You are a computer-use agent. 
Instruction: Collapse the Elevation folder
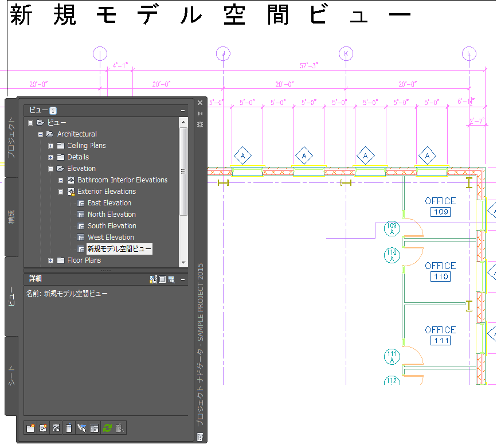coord(50,169)
